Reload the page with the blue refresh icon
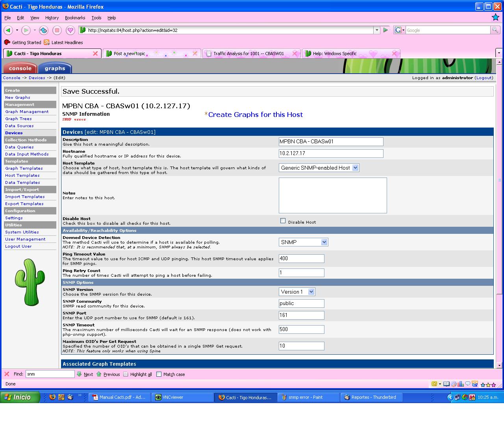This screenshot has height=422, width=504. pyautogui.click(x=44, y=30)
